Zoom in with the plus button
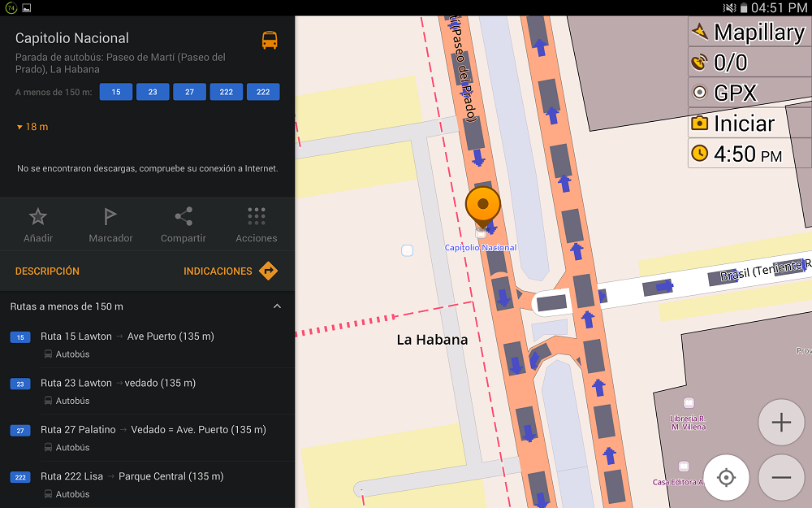The width and height of the screenshot is (812, 508). coord(781,423)
